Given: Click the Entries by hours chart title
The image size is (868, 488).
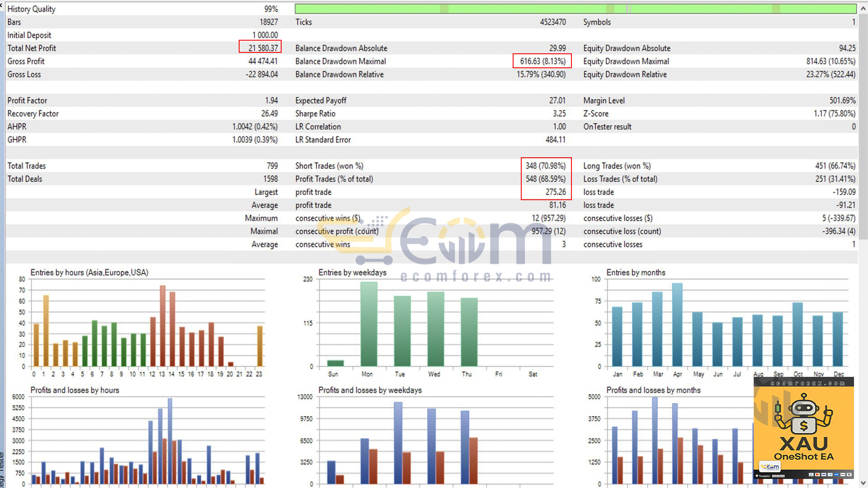Looking at the screenshot, I should coord(89,272).
